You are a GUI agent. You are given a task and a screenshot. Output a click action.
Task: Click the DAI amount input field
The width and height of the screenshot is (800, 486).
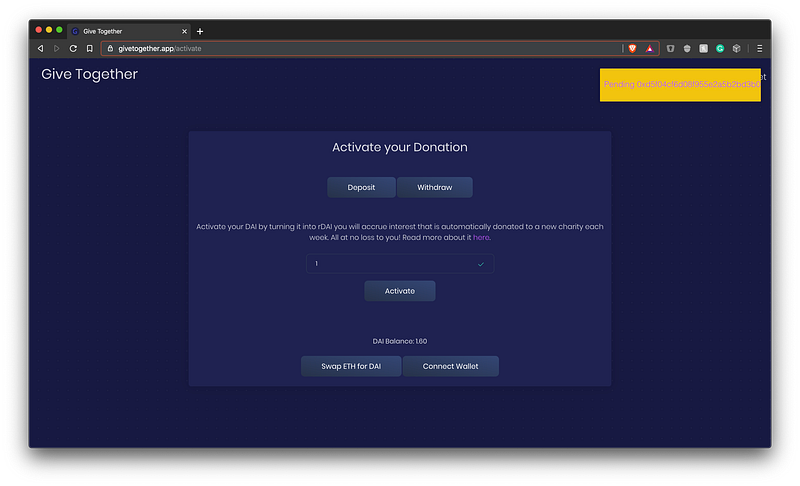pyautogui.click(x=399, y=264)
